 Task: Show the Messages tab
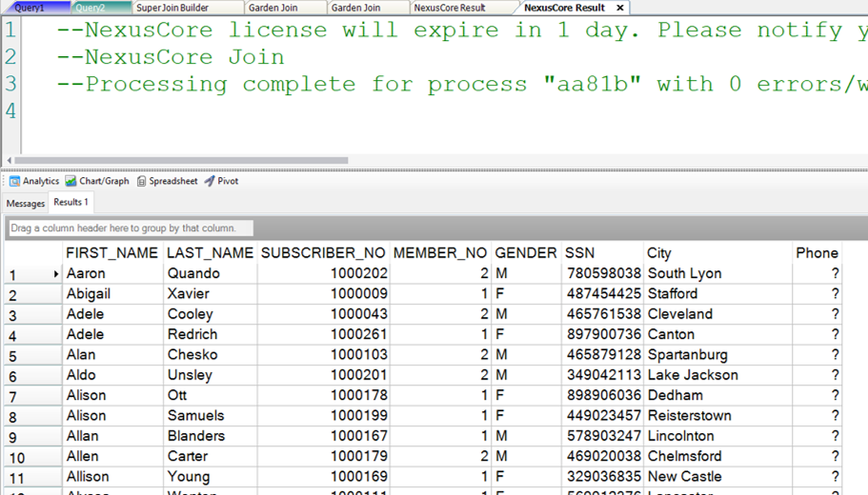(x=26, y=204)
